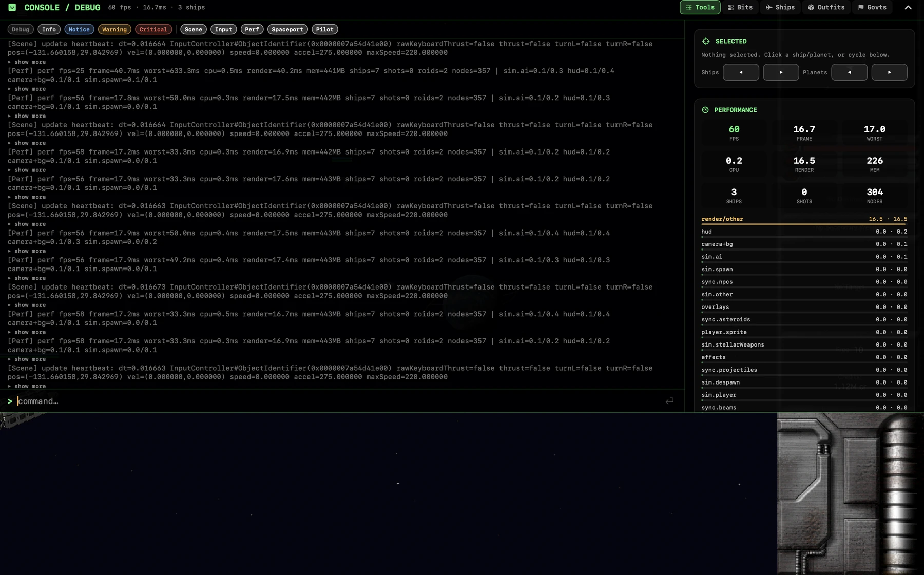
Task: Toggle the Pilot category filter
Action: 324,29
